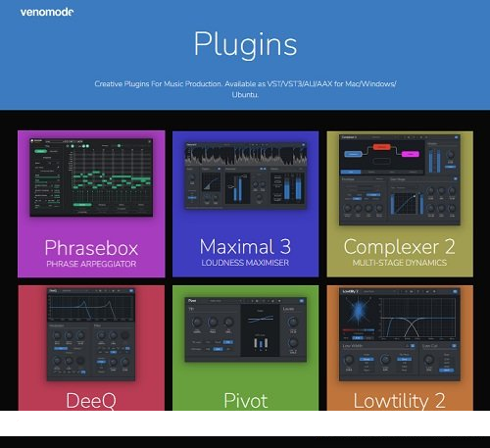The image size is (490, 448).
Task: Select the Loudness Maximiser subtitle
Action: (245, 263)
